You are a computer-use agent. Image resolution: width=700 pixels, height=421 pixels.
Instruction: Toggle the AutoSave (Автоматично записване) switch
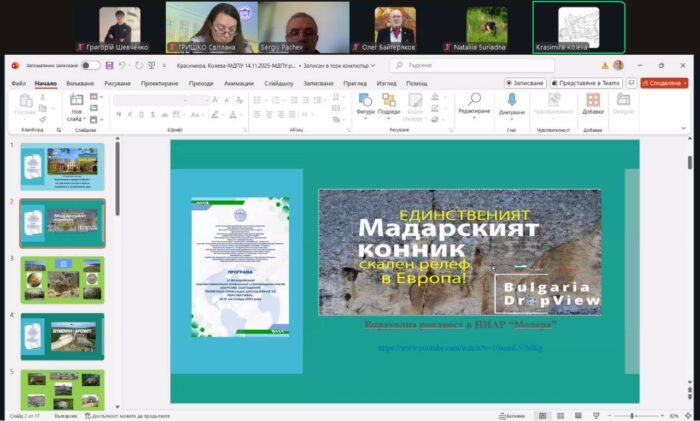click(x=90, y=65)
